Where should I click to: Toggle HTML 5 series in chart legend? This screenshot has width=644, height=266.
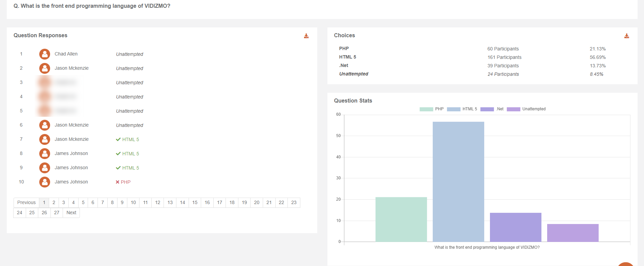click(462, 109)
